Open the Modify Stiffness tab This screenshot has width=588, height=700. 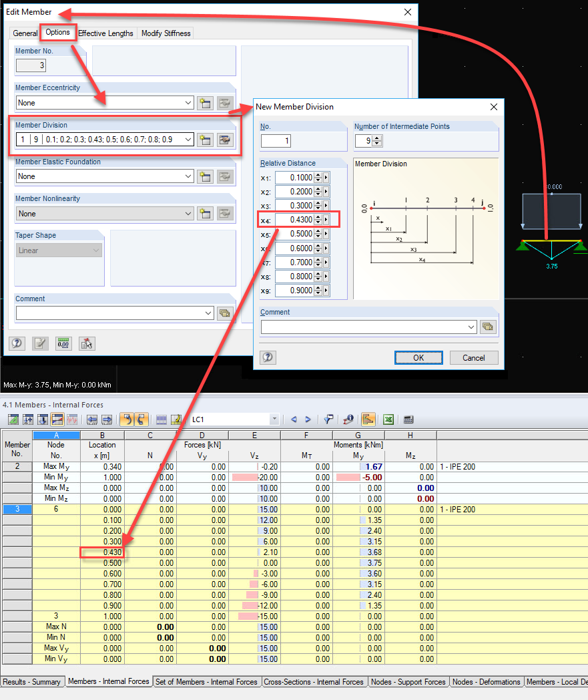pos(166,33)
